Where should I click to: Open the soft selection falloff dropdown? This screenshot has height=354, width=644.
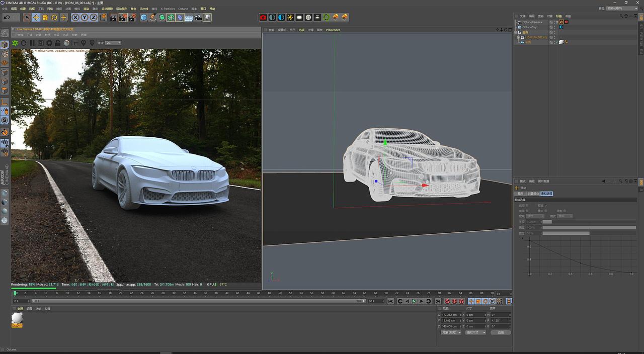click(535, 216)
